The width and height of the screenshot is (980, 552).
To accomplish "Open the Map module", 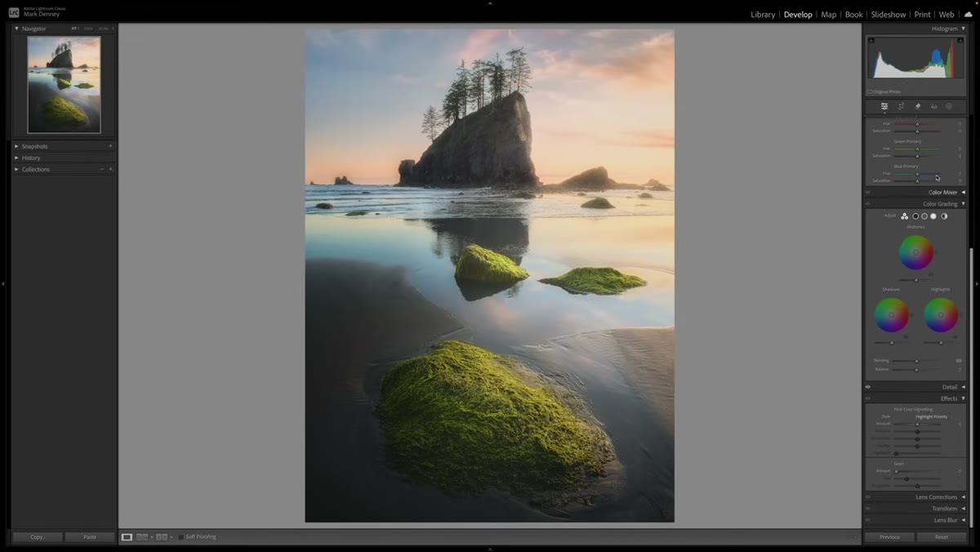I will [x=829, y=15].
